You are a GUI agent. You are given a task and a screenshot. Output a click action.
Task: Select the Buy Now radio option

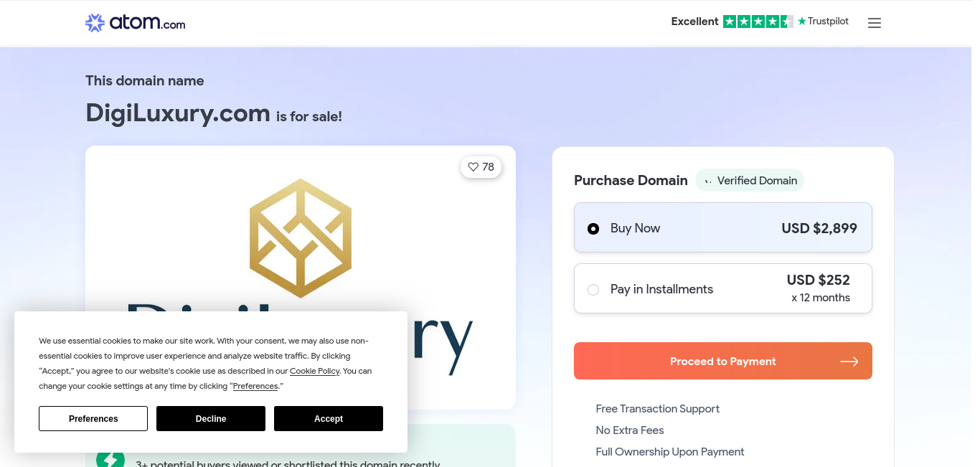[593, 229]
